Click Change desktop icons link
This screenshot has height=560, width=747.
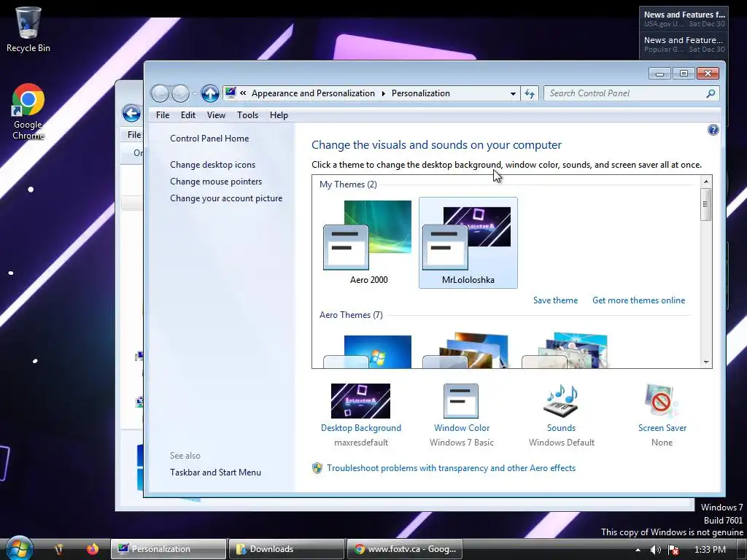pyautogui.click(x=212, y=165)
